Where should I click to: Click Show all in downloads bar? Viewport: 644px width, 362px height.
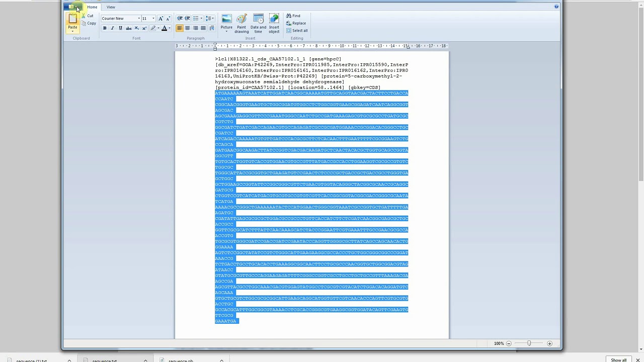(618, 359)
